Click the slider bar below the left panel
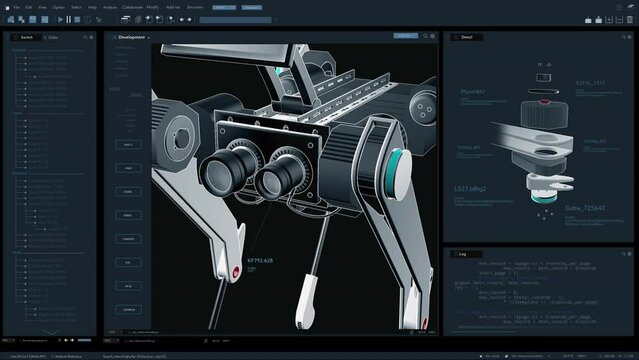 [84, 340]
